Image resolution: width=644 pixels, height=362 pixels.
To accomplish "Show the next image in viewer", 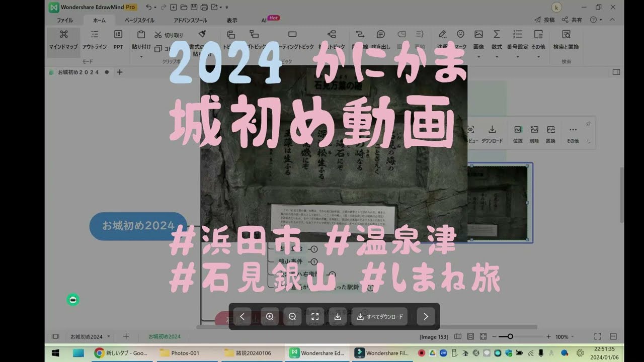I will click(x=426, y=317).
